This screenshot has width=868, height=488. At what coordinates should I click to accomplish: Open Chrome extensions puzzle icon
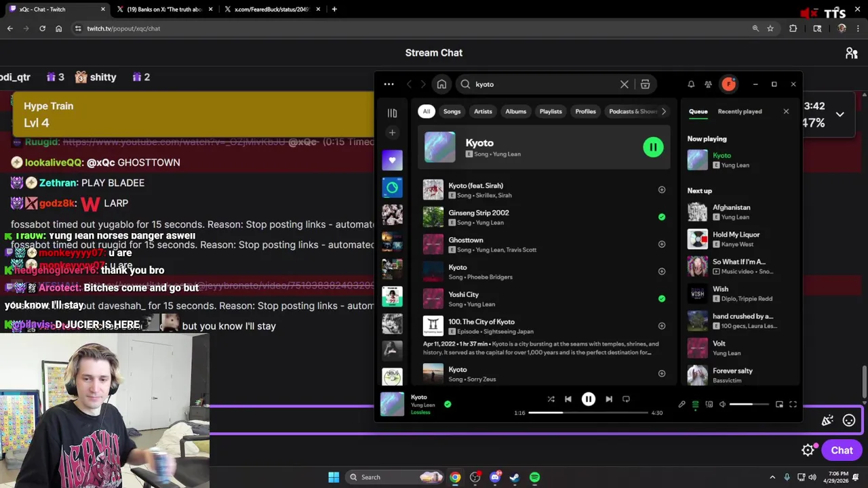click(793, 28)
